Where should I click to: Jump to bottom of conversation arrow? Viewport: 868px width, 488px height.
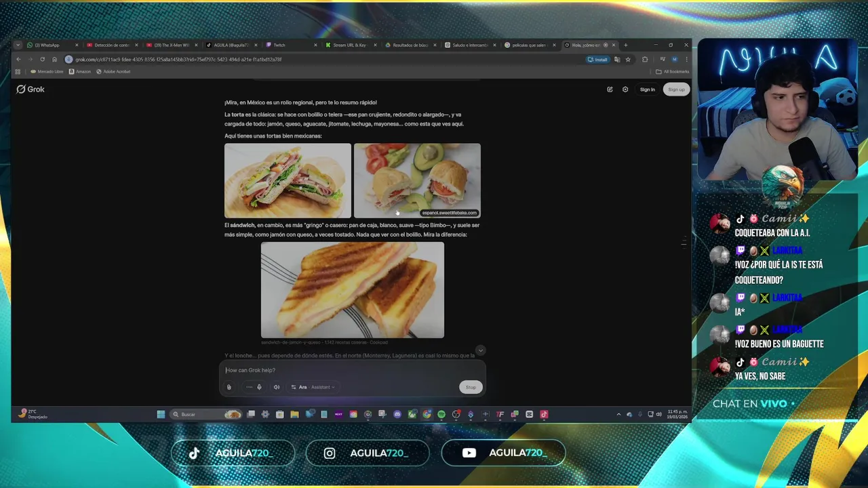coord(480,350)
